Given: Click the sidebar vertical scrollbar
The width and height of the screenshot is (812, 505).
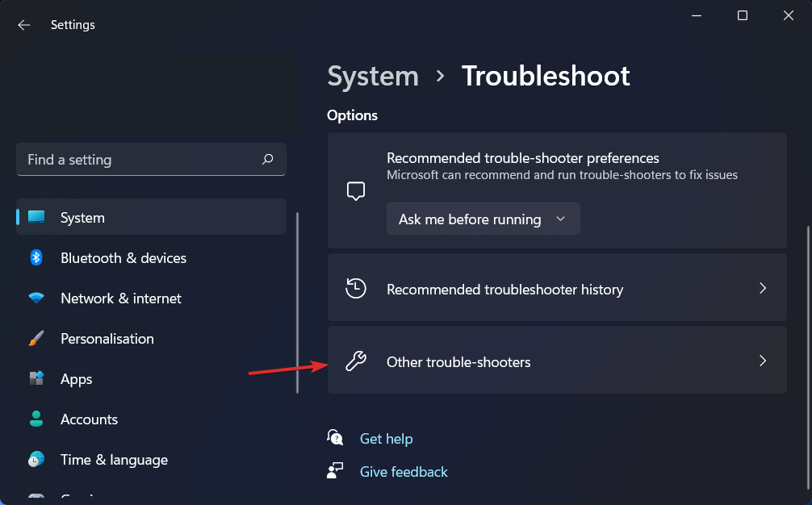Looking at the screenshot, I should (298, 303).
